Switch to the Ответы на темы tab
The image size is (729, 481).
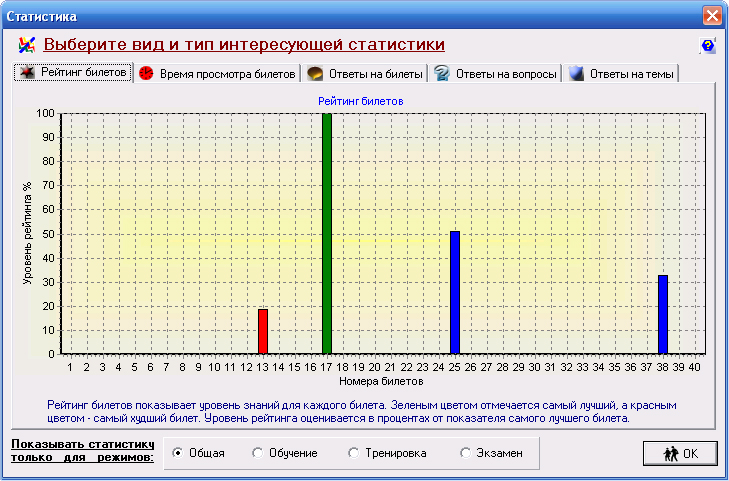[x=631, y=74]
